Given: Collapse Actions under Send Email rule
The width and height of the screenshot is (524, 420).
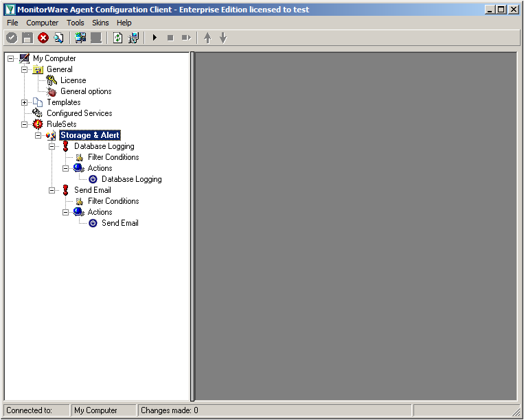Looking at the screenshot, I should point(65,212).
